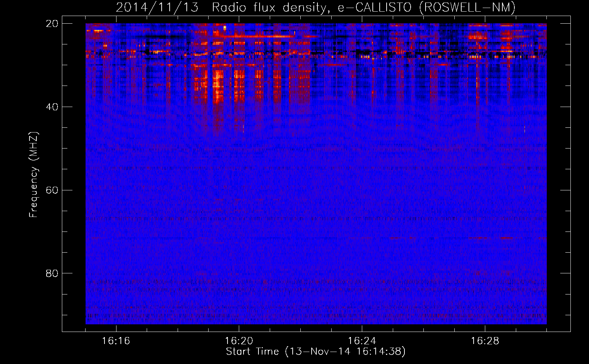Select the 'Frequency (MHZ)' y-axis label
Viewport: 589px width, 364px height.
click(x=33, y=175)
